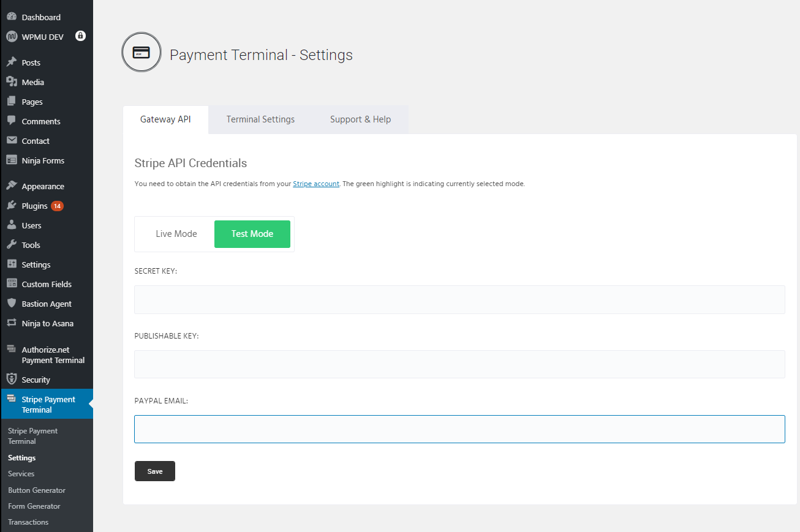Click the Appearance paintbrush icon
Image resolution: width=800 pixels, height=532 pixels.
tap(11, 186)
